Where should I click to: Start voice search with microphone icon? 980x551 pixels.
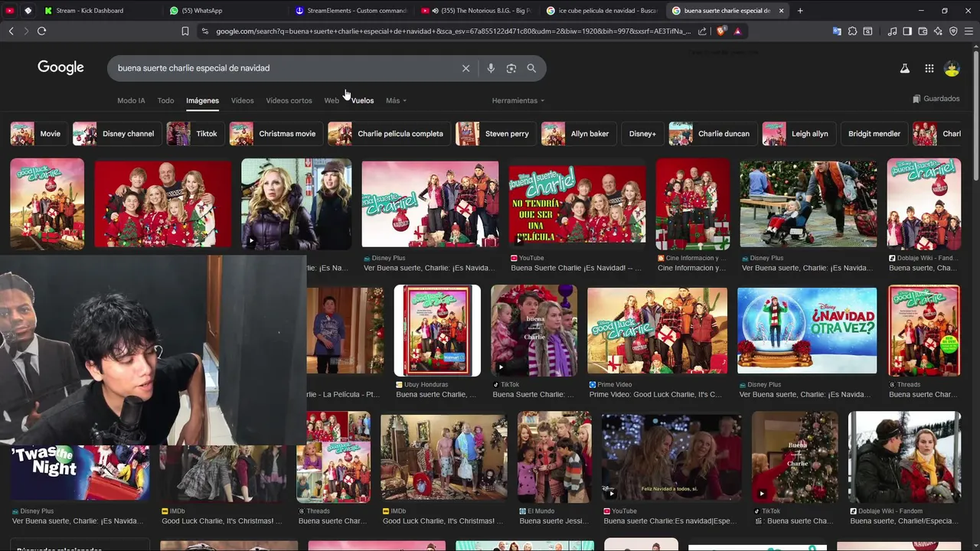pyautogui.click(x=491, y=68)
